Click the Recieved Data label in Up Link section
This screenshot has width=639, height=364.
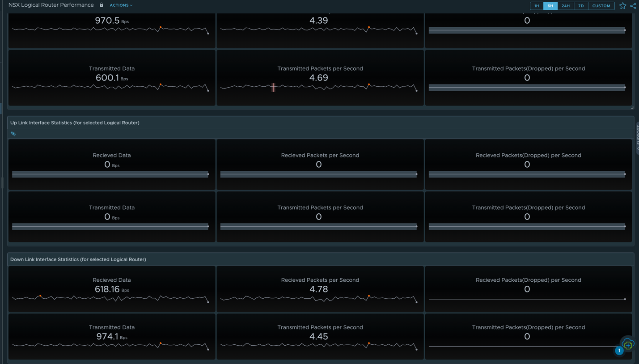point(112,155)
